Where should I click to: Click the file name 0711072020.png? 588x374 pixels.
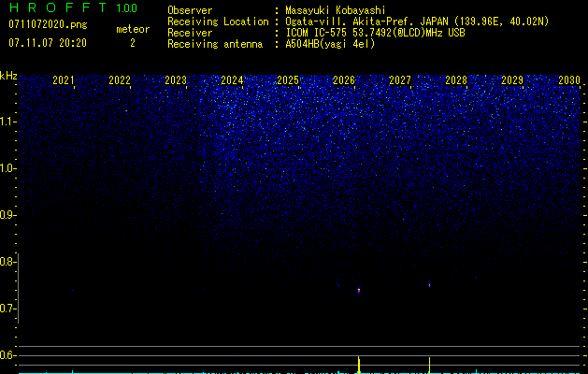[x=48, y=24]
